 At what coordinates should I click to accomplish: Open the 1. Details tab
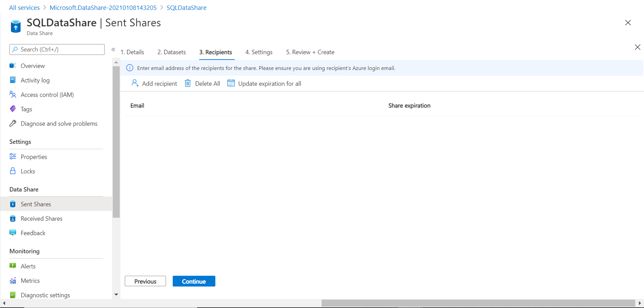point(132,52)
